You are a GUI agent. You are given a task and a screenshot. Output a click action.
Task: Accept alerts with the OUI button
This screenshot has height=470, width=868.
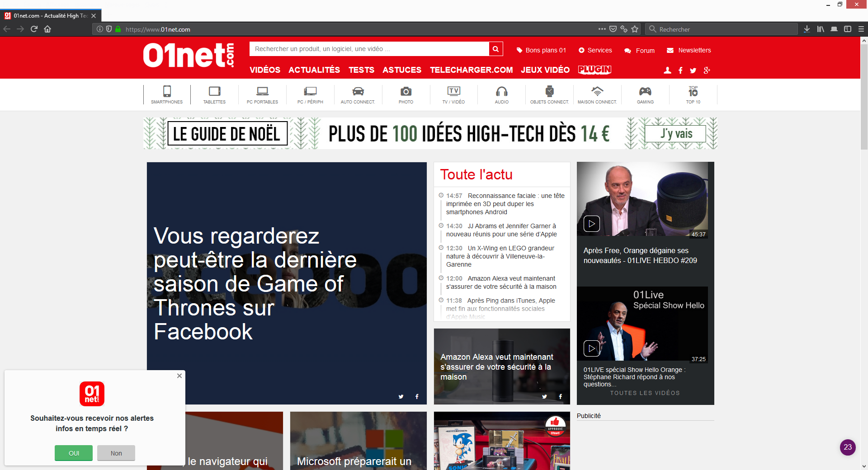[74, 453]
